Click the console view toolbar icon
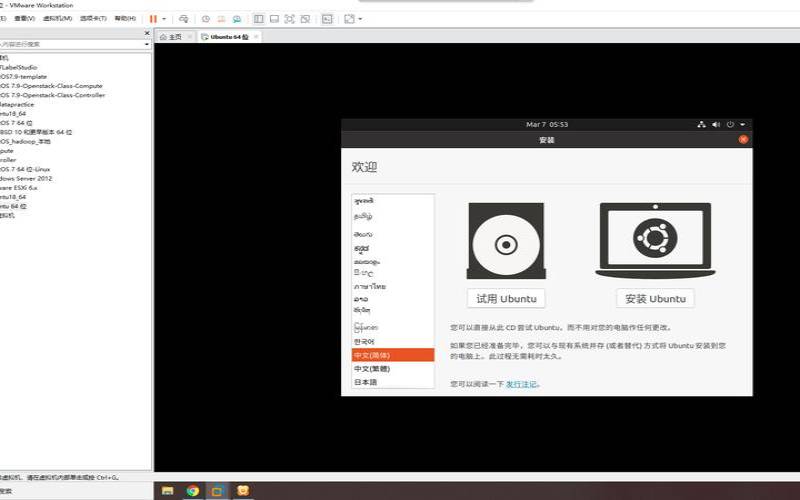This screenshot has height=500, width=800. [327, 19]
